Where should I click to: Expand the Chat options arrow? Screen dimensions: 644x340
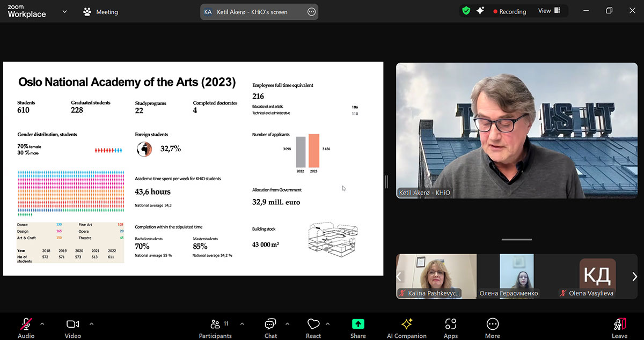tap(287, 324)
